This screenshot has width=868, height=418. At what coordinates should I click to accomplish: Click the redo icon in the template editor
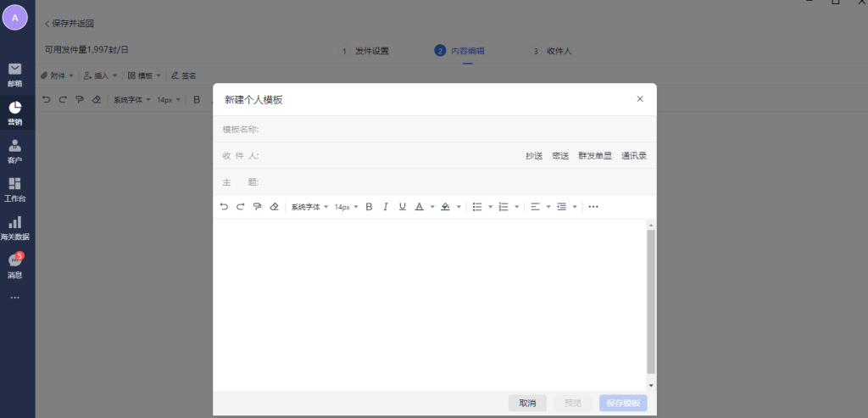pyautogui.click(x=240, y=207)
